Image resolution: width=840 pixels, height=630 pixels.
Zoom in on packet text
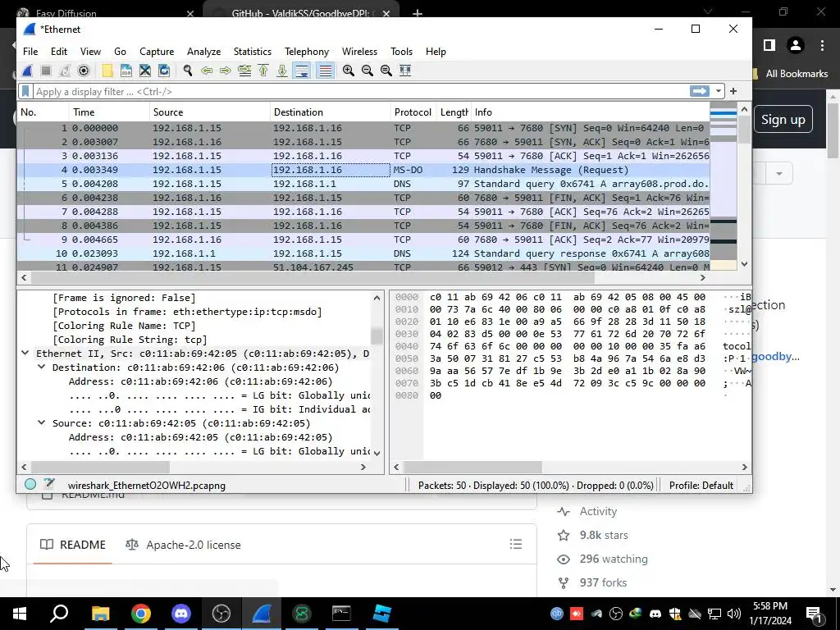348,71
